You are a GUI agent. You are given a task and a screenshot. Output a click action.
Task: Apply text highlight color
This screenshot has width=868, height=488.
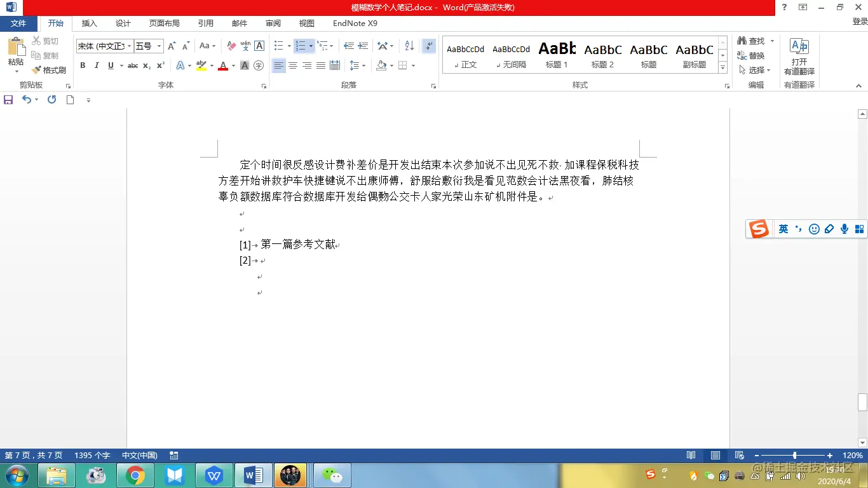coord(201,65)
